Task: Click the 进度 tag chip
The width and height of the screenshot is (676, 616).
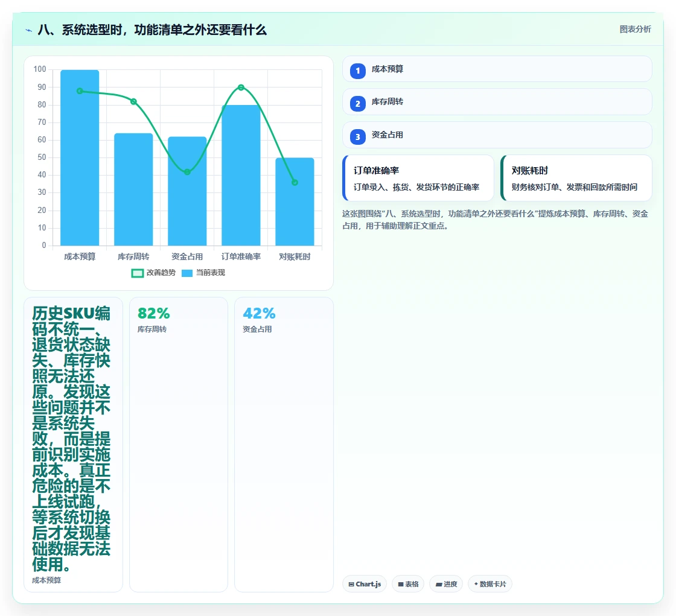Action: pyautogui.click(x=446, y=584)
